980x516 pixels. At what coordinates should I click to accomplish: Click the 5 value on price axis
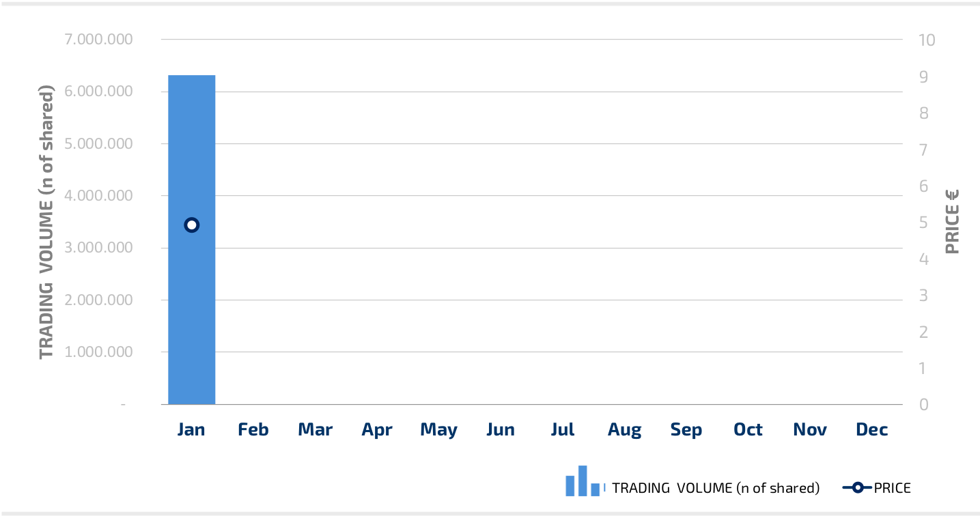[923, 223]
